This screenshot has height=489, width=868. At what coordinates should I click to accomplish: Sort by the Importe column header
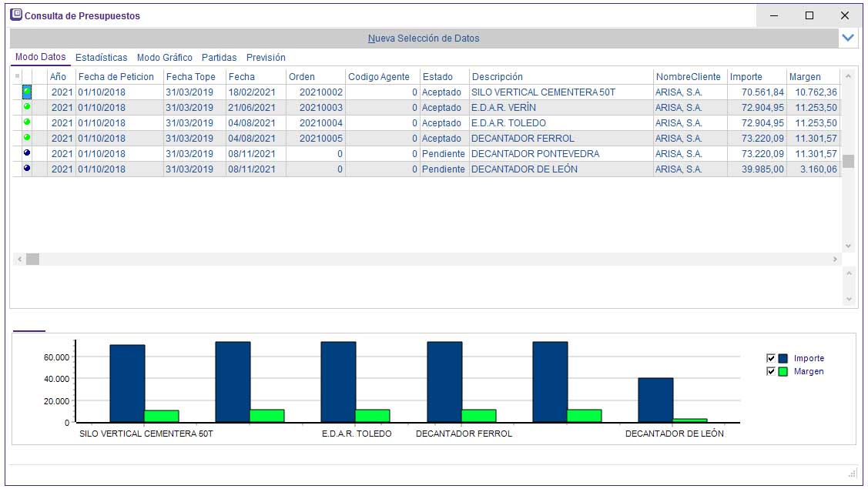(746, 76)
